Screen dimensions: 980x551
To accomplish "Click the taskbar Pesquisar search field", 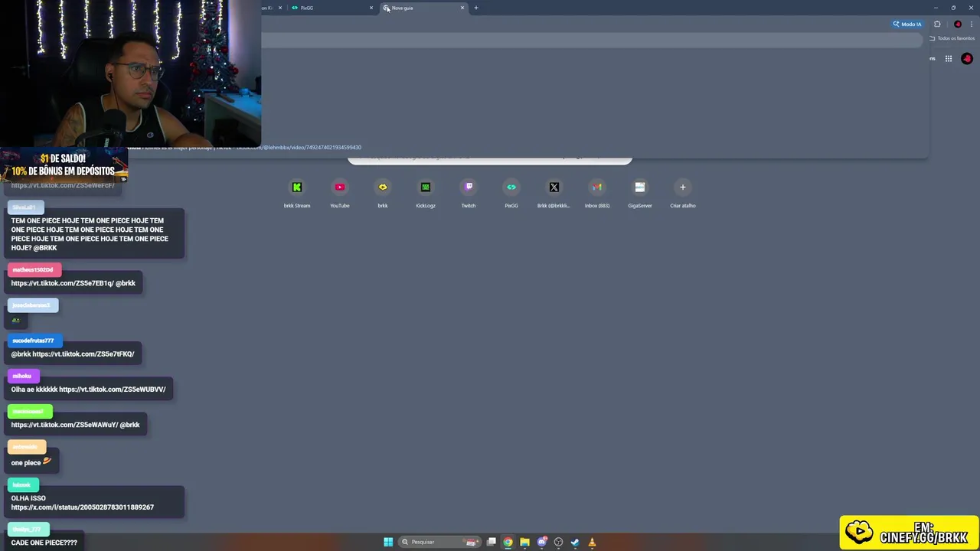I will click(x=439, y=542).
